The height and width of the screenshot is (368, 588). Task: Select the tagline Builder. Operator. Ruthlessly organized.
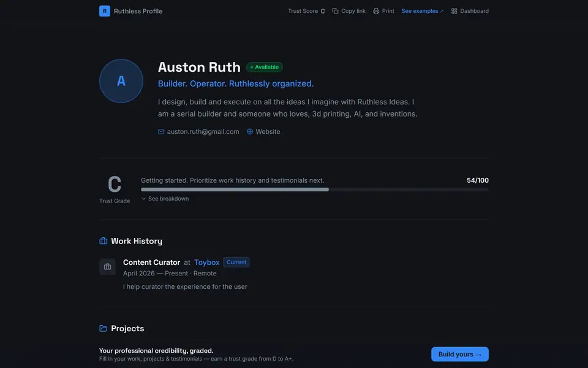point(235,83)
